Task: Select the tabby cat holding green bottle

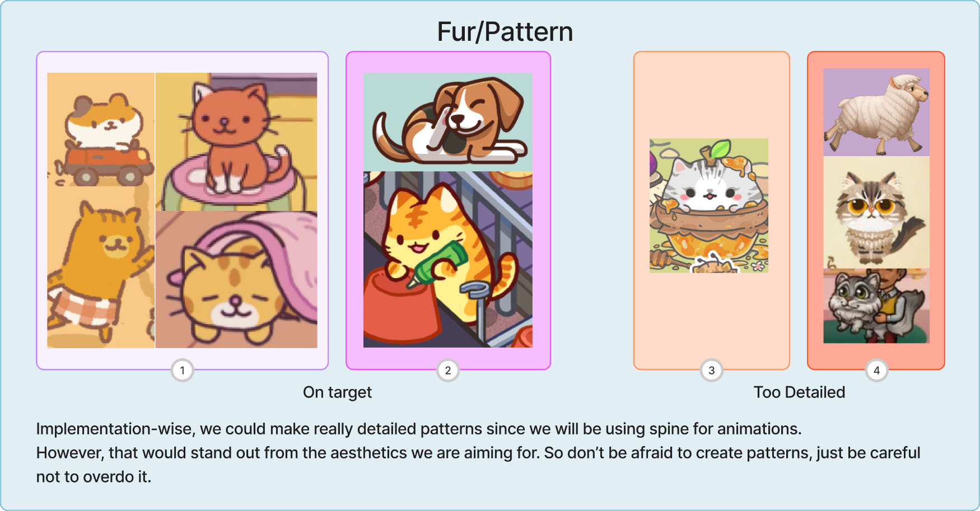Action: coord(448,259)
